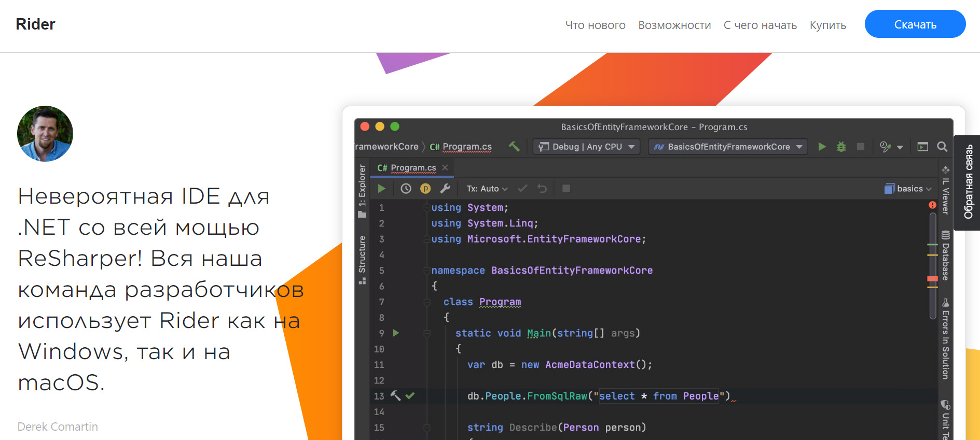
Task: Open Search Everywhere magnifier icon
Action: click(x=942, y=147)
